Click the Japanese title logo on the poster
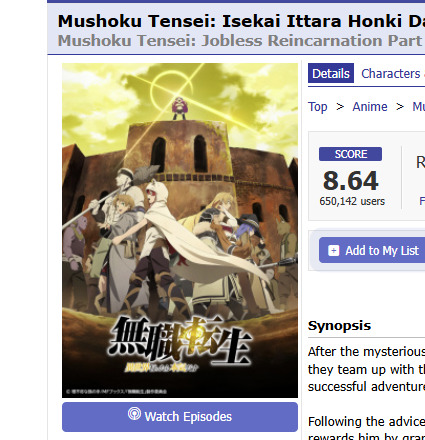Screen dimensions: 425x440 click(180, 343)
